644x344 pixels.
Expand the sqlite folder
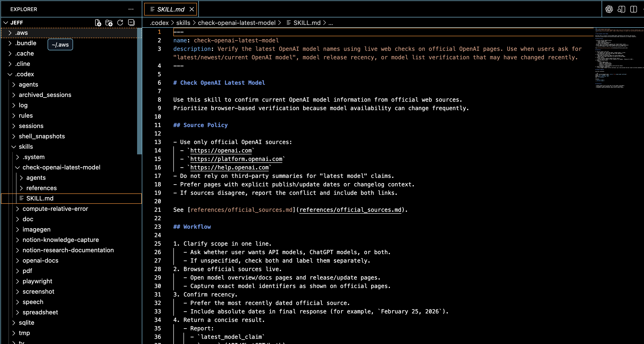[72, 323]
